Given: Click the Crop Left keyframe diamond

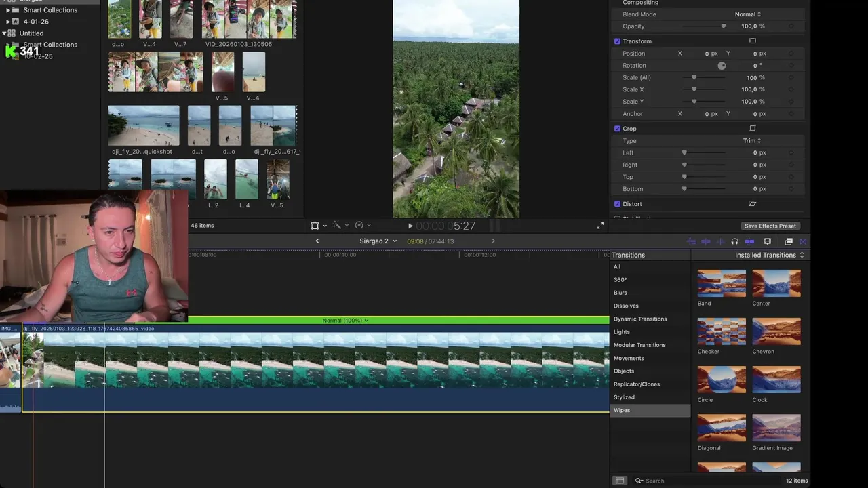Looking at the screenshot, I should pyautogui.click(x=791, y=153).
